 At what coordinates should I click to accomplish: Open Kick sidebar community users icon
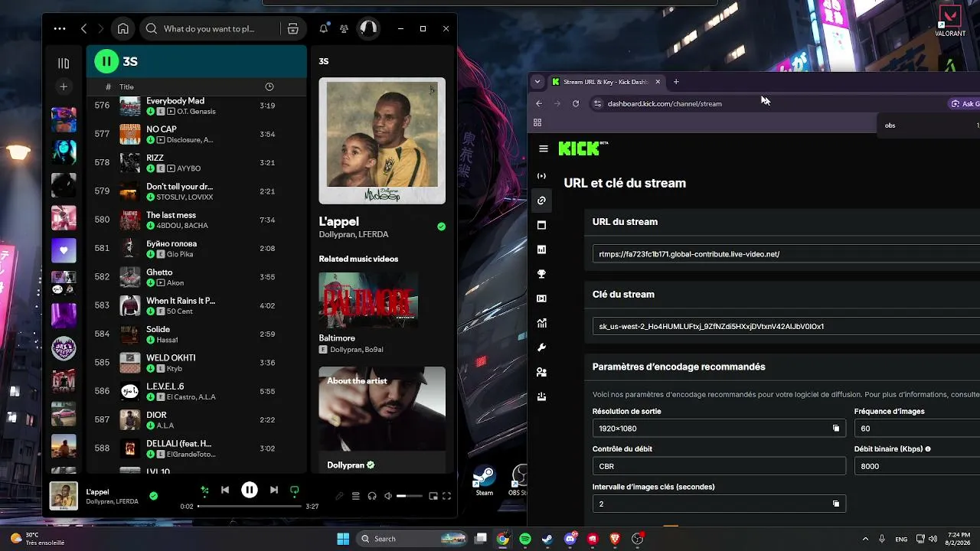coord(541,372)
